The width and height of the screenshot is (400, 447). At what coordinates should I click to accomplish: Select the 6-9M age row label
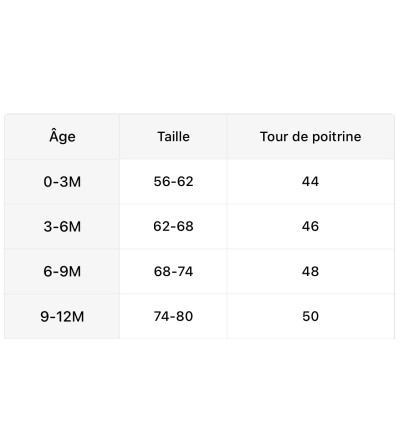pyautogui.click(x=62, y=271)
